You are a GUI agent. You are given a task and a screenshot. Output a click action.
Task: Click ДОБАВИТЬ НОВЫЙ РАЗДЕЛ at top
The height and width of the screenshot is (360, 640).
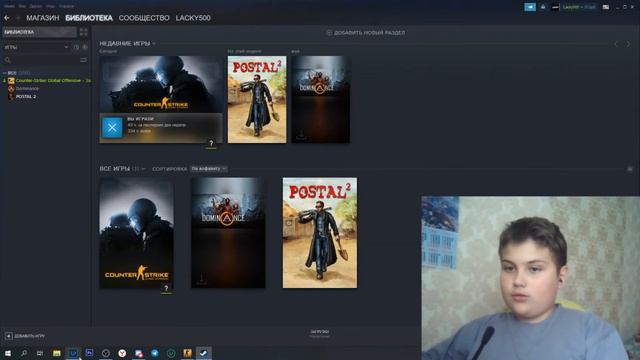(x=366, y=33)
